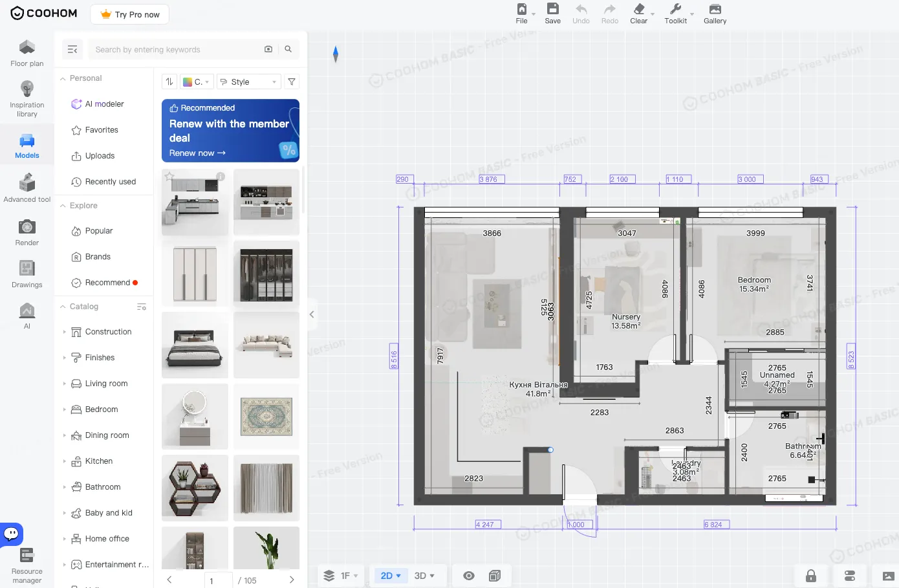Collapse the Explore section
Viewport: 899px width, 588px height.
[x=63, y=206]
